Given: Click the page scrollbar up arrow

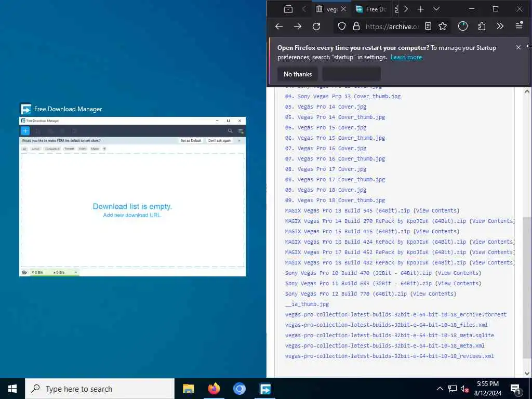Looking at the screenshot, I should (x=527, y=91).
